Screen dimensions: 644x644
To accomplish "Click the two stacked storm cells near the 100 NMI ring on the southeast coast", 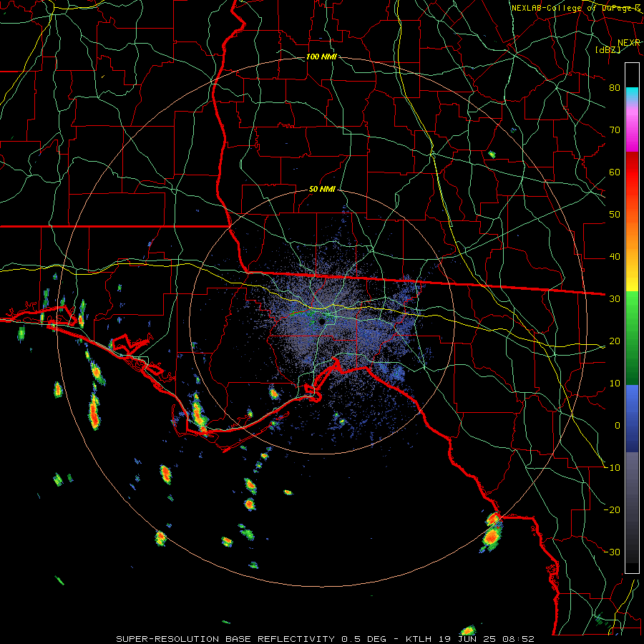I will pos(492,532).
